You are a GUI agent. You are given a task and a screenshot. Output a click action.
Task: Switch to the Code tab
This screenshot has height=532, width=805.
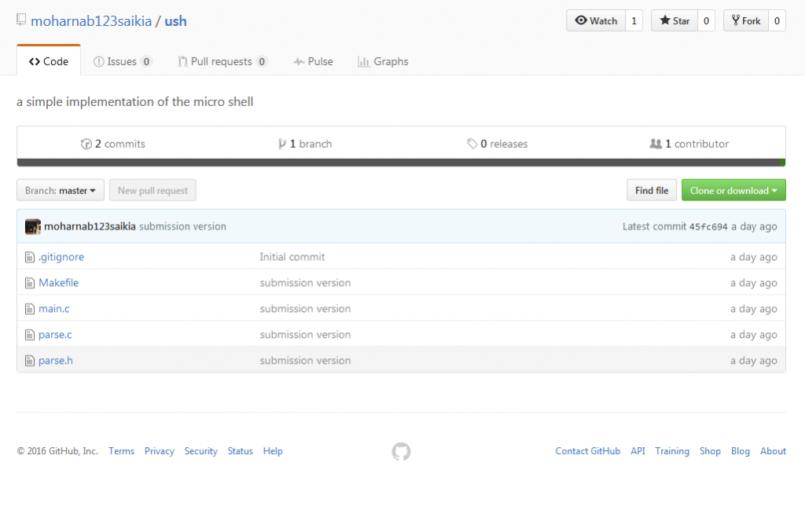pos(49,61)
